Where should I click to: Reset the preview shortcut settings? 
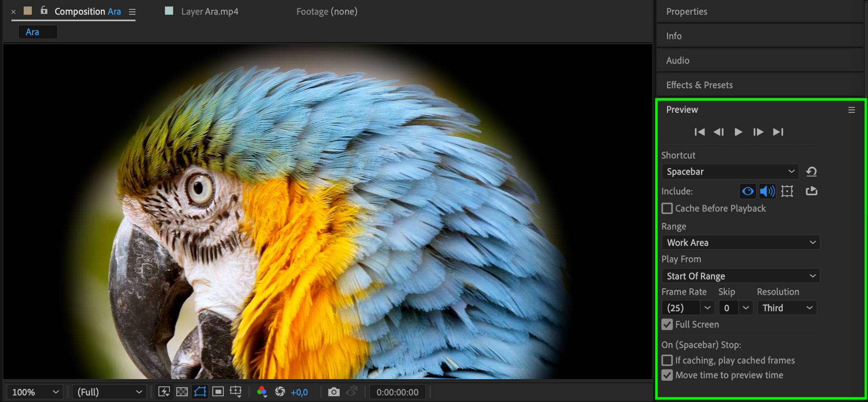tap(811, 172)
